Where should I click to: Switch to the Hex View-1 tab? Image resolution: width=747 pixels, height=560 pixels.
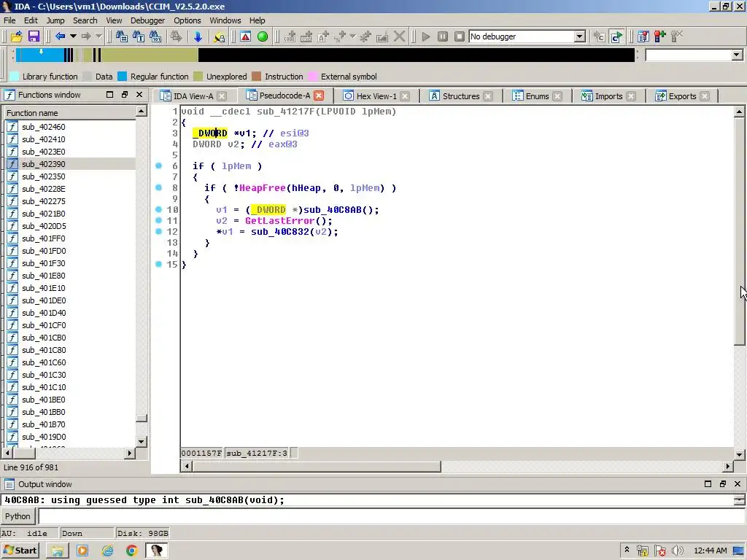coord(376,96)
